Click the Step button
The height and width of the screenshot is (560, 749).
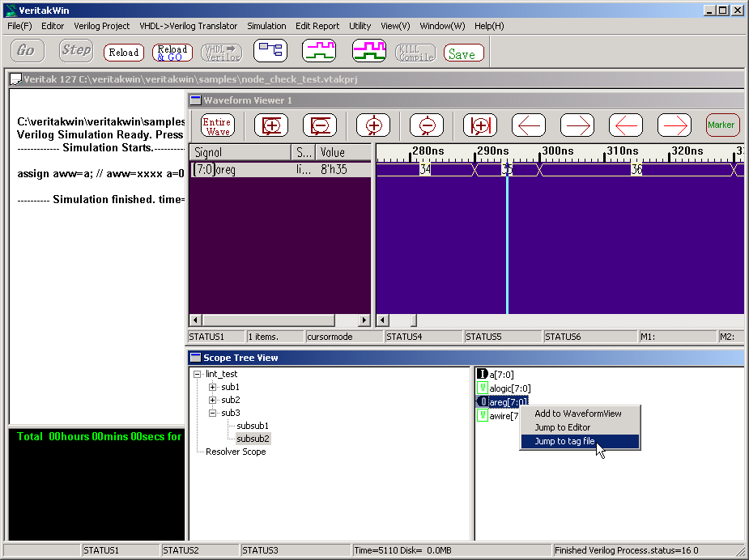click(x=76, y=51)
